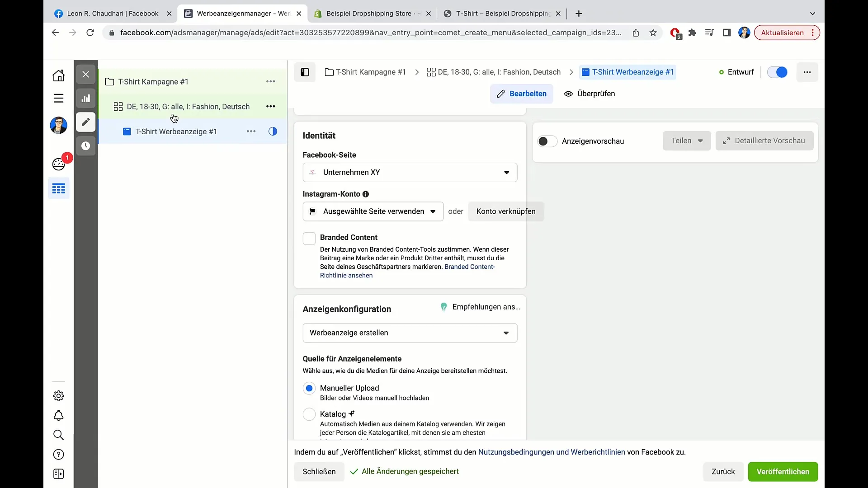
Task: Open the hamburger menu in left sidebar
Action: click(x=58, y=99)
